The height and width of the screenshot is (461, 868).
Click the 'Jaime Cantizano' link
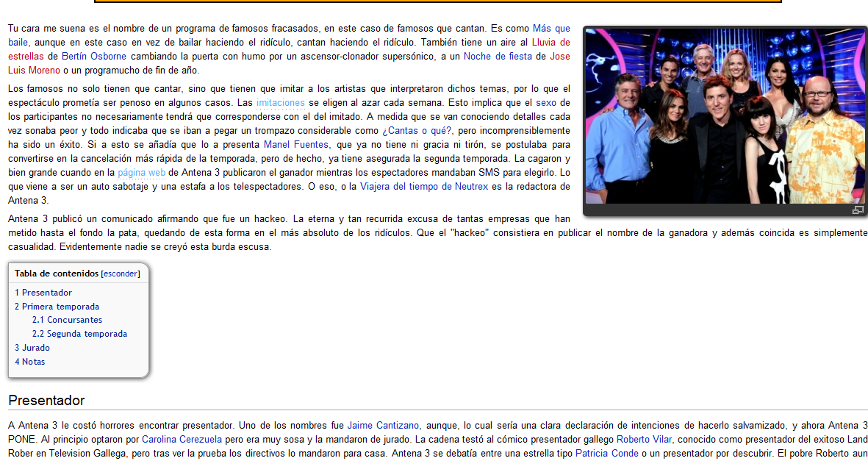(383, 425)
